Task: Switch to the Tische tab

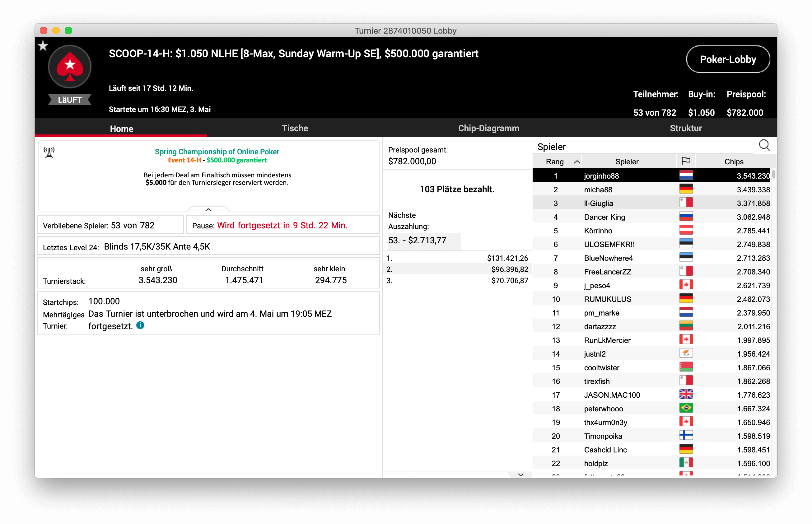Action: (295, 128)
